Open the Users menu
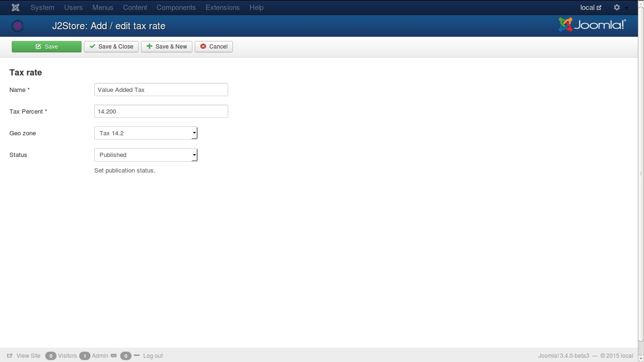Viewport: 644px width, 362px height. [73, 8]
